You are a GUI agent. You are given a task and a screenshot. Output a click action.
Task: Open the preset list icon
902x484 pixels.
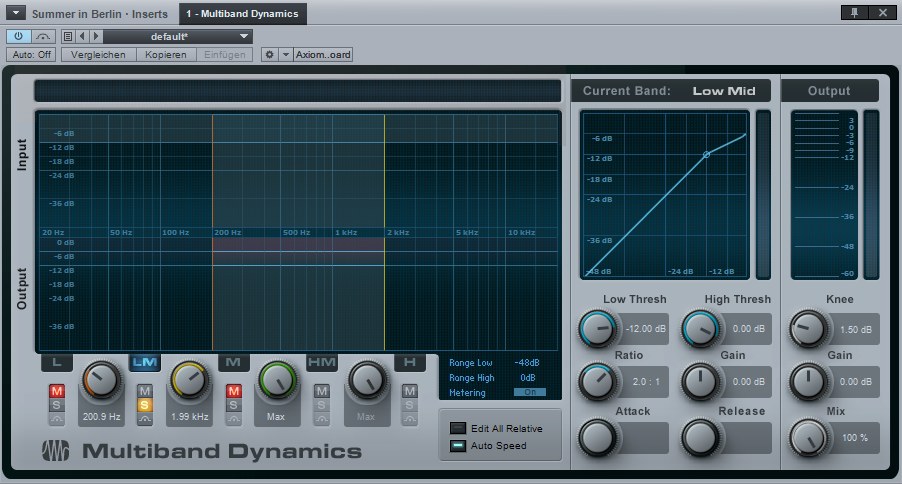point(68,36)
